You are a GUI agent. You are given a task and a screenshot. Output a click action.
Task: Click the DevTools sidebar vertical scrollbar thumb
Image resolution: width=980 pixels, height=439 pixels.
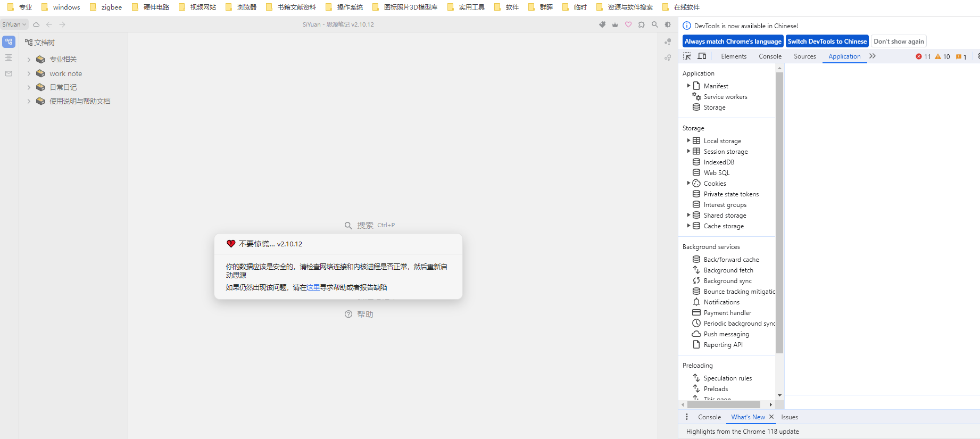pos(779,213)
